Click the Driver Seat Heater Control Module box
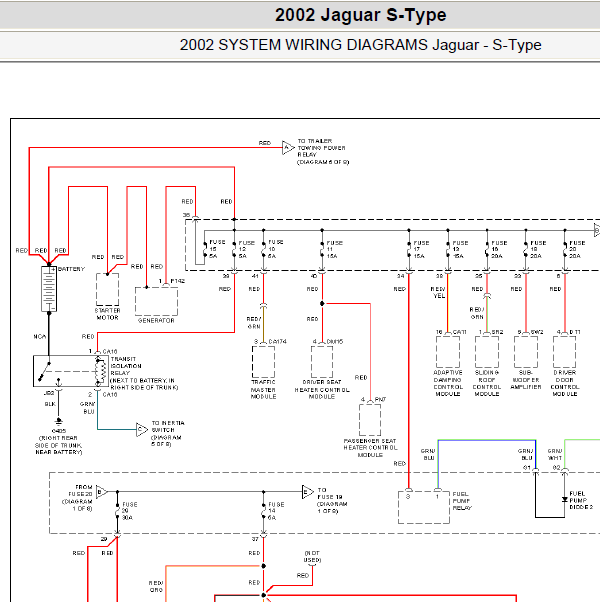This screenshot has width=600, height=602. tap(322, 362)
